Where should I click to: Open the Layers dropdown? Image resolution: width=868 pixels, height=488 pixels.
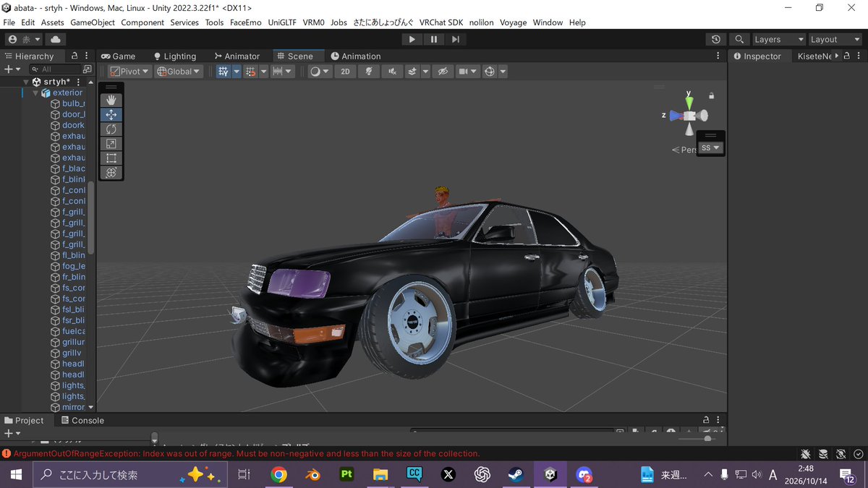coord(778,39)
